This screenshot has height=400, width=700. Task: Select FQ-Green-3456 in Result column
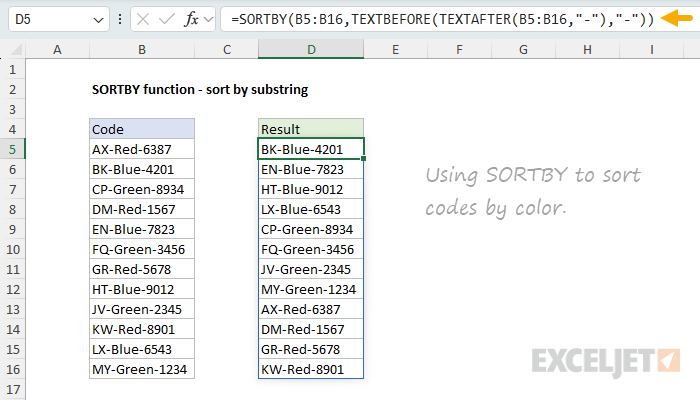tap(311, 249)
